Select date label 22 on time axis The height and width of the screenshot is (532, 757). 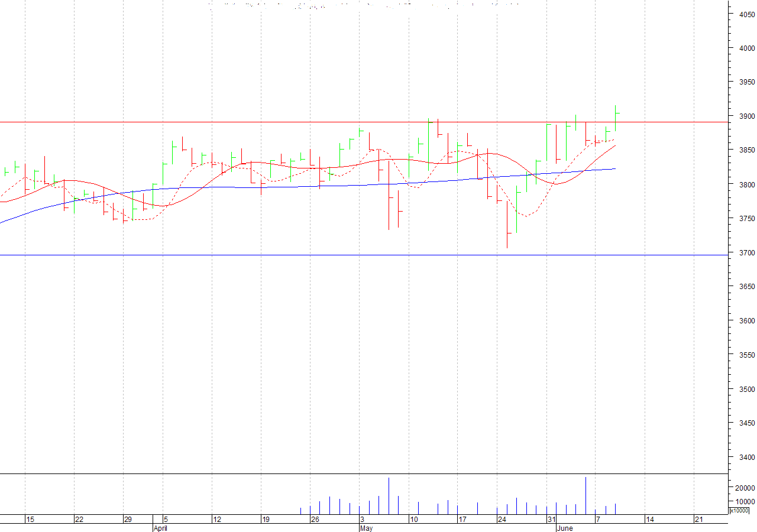coord(79,520)
